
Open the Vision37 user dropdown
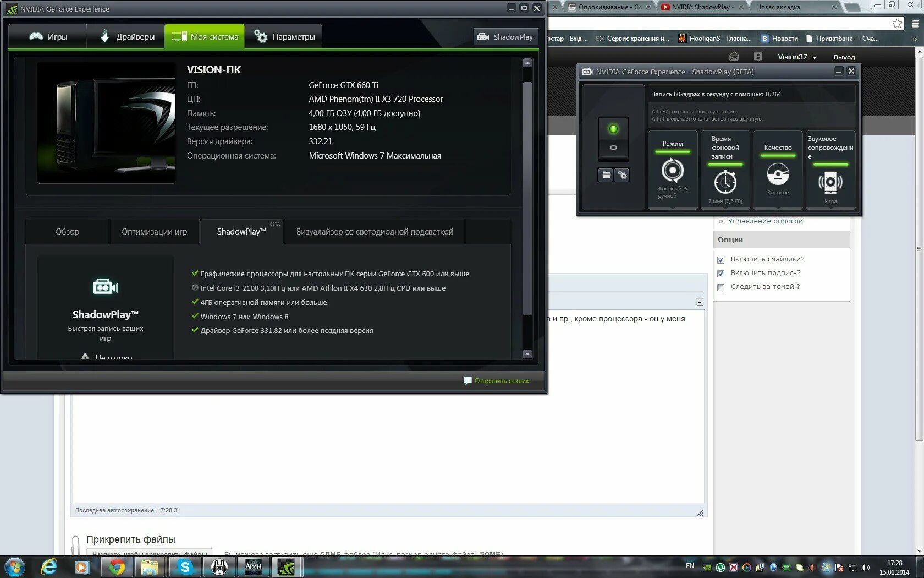click(796, 57)
